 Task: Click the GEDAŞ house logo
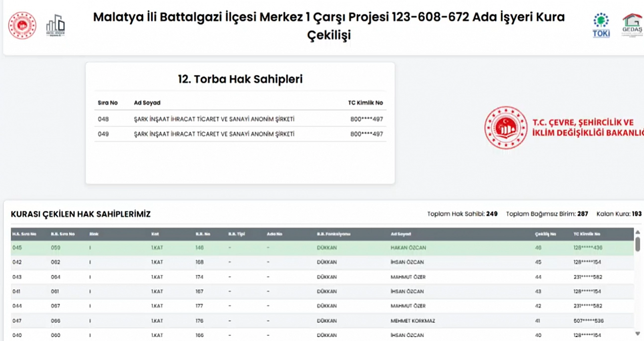pyautogui.click(x=632, y=25)
